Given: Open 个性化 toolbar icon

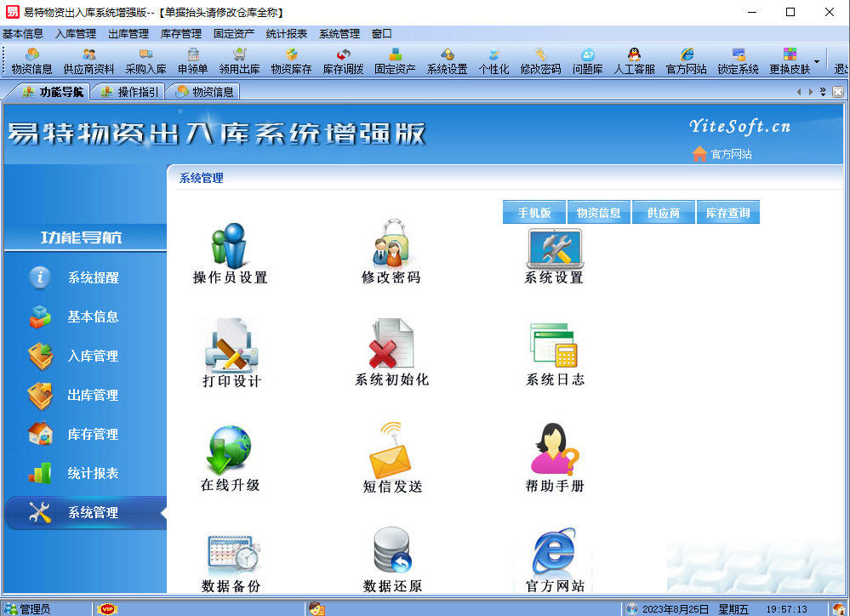Looking at the screenshot, I should point(493,61).
